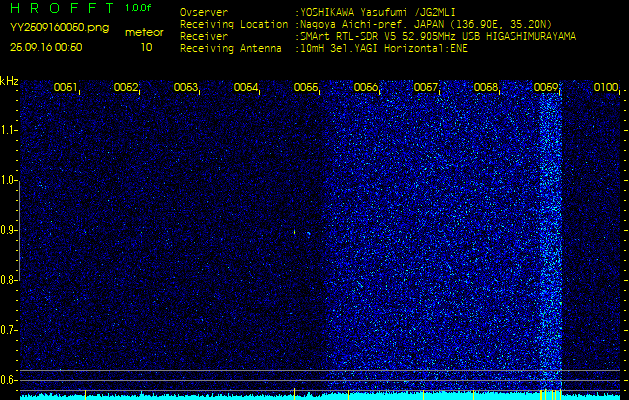Click the yellow detection tick below 0055
The width and height of the screenshot is (629, 400).
[294, 394]
